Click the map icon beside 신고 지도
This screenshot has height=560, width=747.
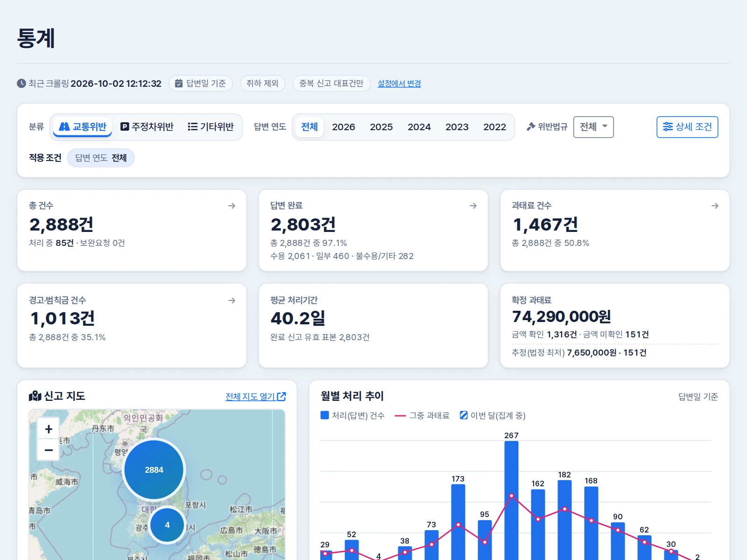click(35, 396)
